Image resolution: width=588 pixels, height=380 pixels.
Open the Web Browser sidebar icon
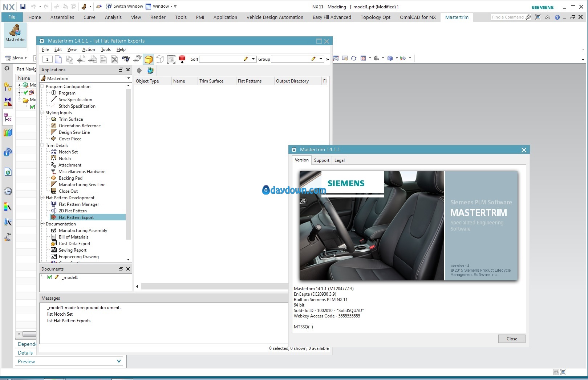pyautogui.click(x=8, y=172)
